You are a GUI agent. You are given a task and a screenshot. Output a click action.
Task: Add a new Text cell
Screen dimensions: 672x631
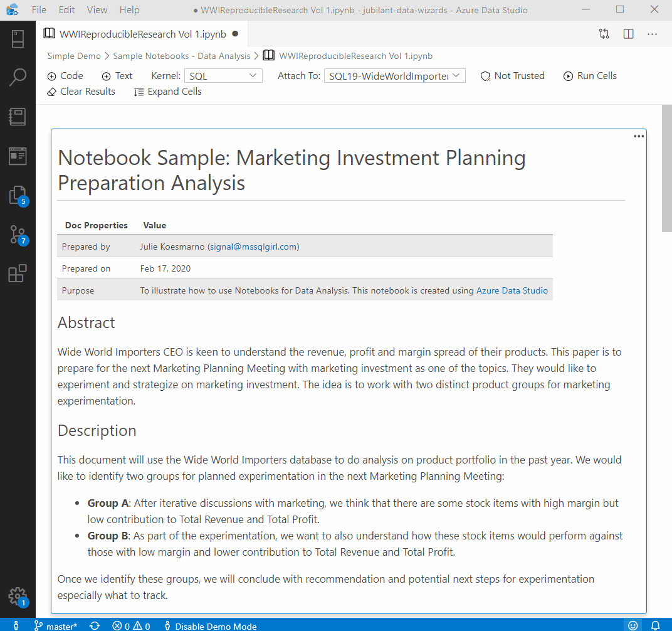(117, 76)
